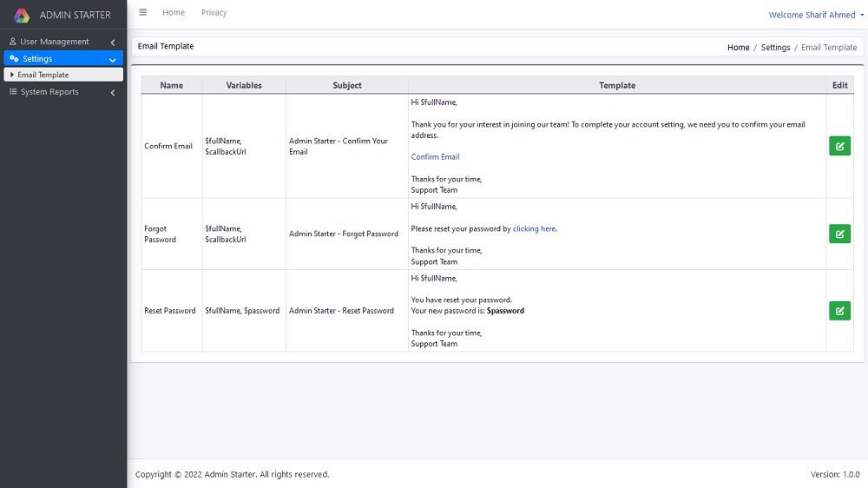Collapse the Settings menu chevron
This screenshot has width=868, height=488.
click(113, 60)
